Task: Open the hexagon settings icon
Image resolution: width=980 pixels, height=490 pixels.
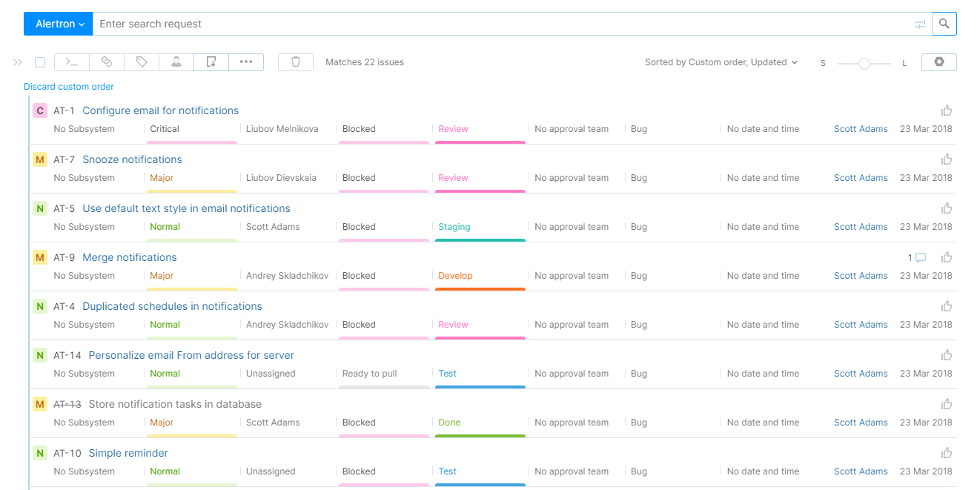Action: pos(938,62)
